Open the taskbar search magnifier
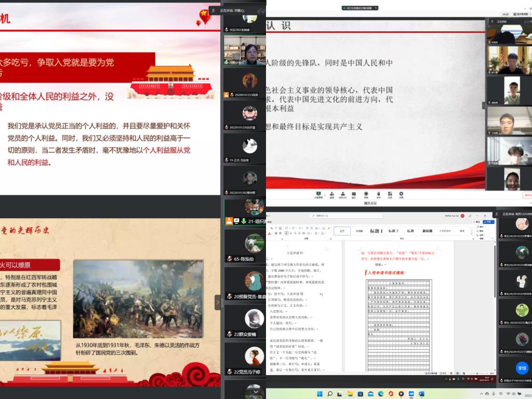532x399 pixels. pyautogui.click(x=330, y=394)
